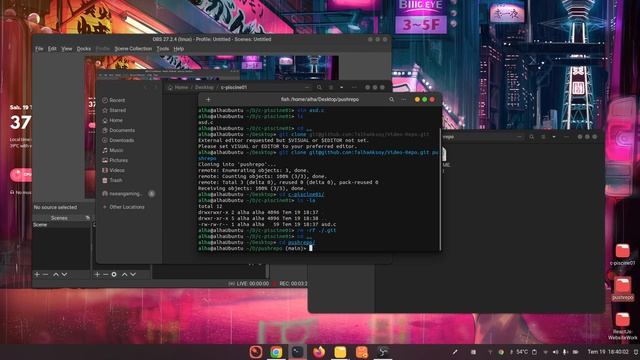
Task: Click search icon in pushrepo Files window
Action: pos(531,137)
